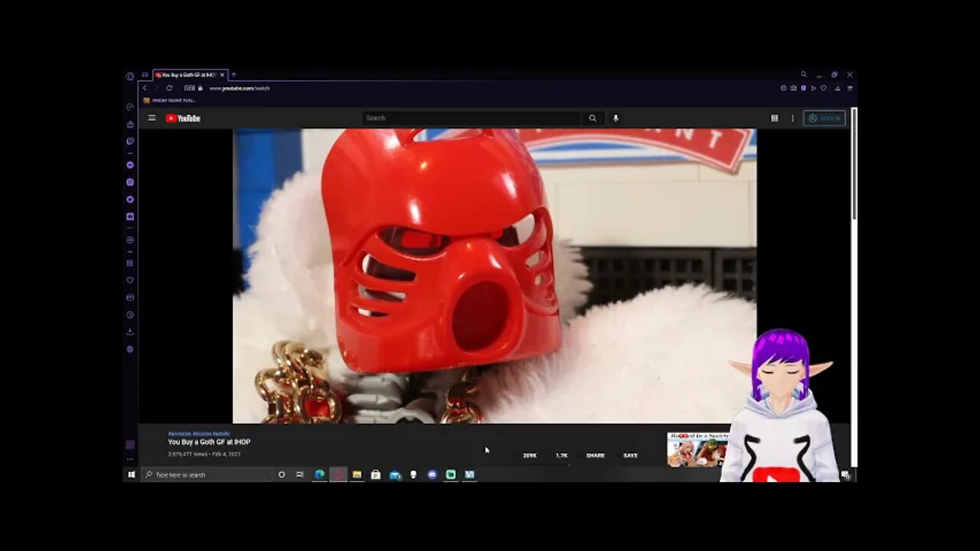The width and height of the screenshot is (980, 551).
Task: Open the bookmarks bar 'Friday Night' folder
Action: (x=169, y=100)
